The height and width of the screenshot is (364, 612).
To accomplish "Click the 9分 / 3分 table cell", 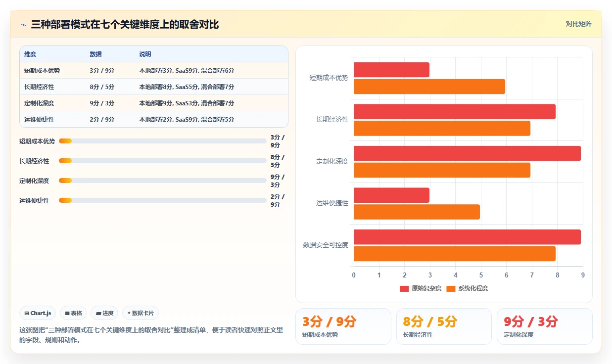I will (x=102, y=103).
